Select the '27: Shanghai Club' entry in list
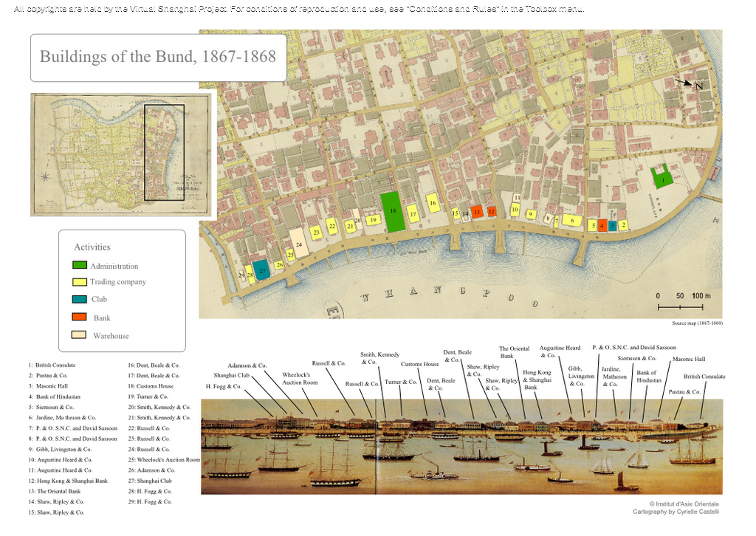 [x=155, y=481]
